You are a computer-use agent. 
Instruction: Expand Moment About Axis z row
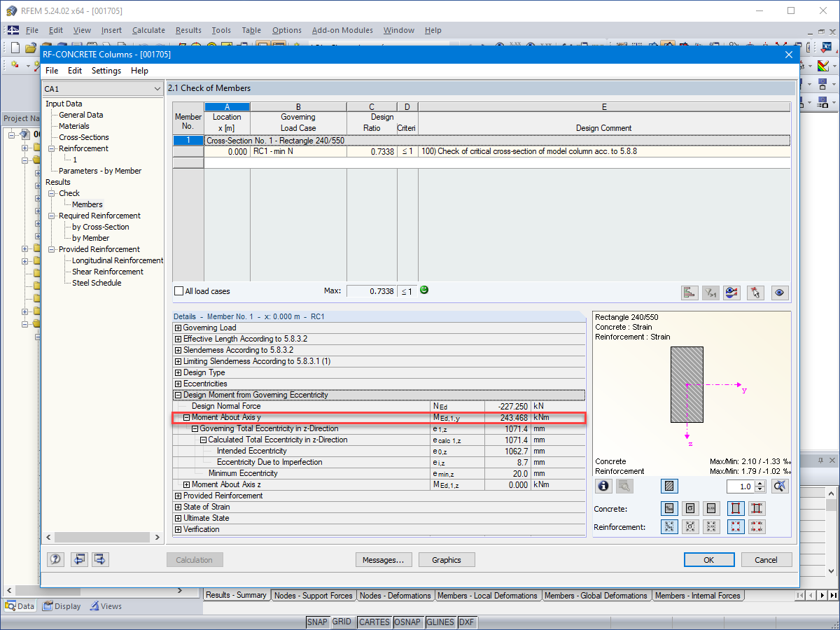pyautogui.click(x=186, y=484)
